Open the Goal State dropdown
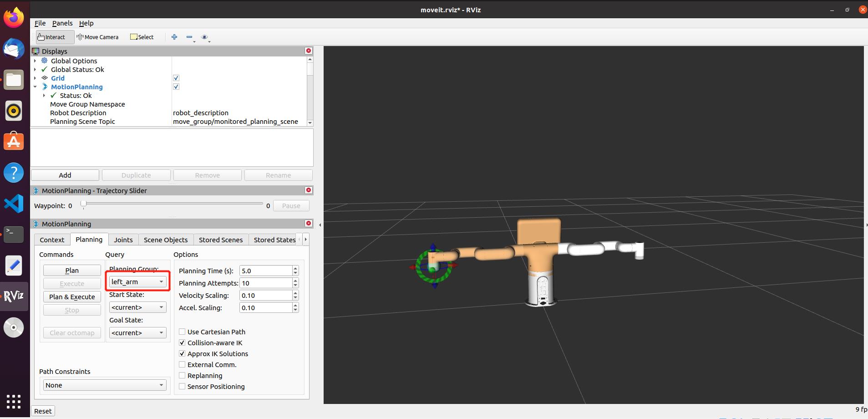Image resolution: width=868 pixels, height=419 pixels. point(137,333)
